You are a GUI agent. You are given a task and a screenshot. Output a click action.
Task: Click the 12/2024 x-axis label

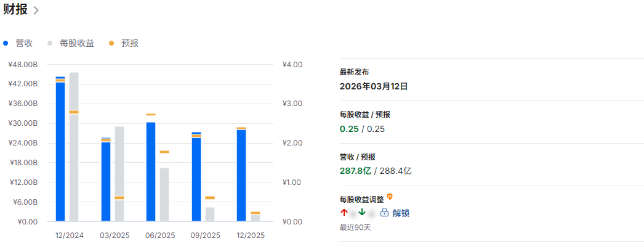pos(70,236)
